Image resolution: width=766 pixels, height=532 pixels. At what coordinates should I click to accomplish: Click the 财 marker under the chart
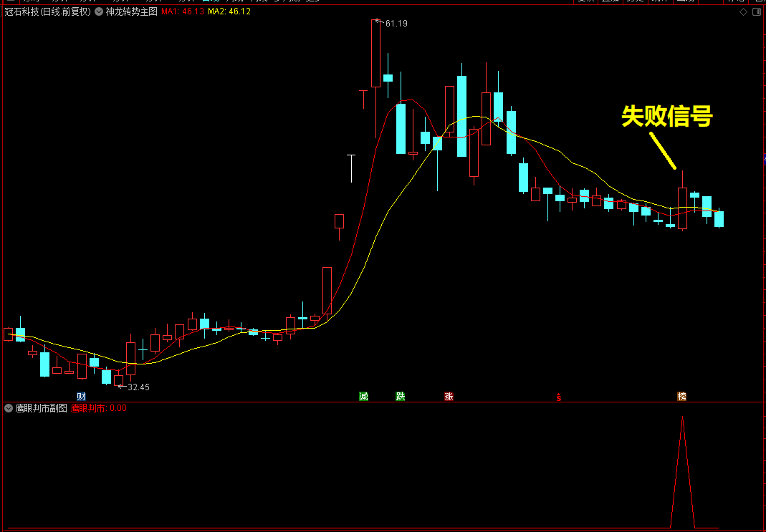[81, 397]
